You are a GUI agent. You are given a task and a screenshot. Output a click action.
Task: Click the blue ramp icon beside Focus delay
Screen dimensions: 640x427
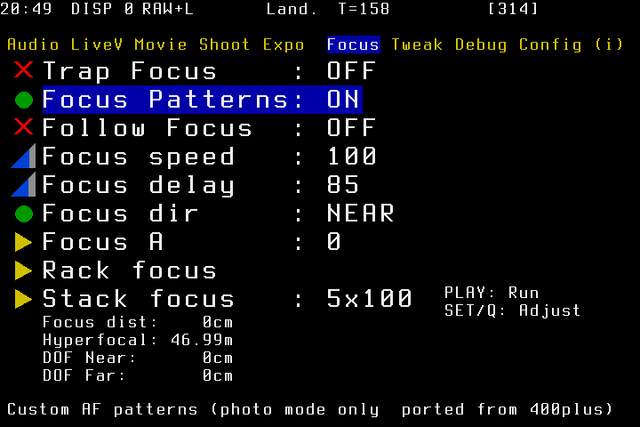(x=23, y=185)
